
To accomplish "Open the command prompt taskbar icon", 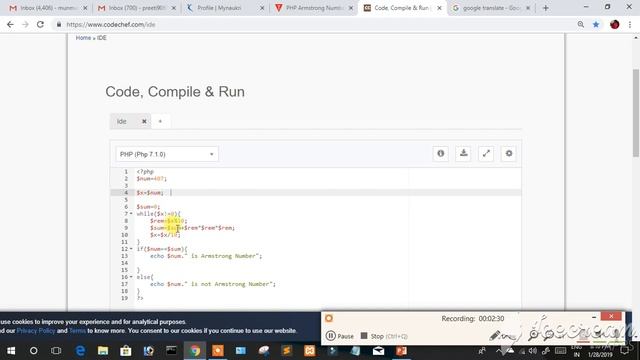I will pos(171,351).
